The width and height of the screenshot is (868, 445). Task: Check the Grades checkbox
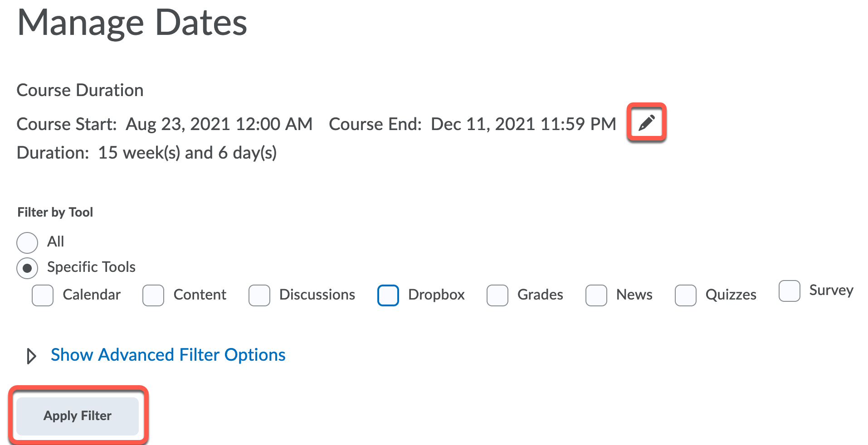(x=497, y=295)
